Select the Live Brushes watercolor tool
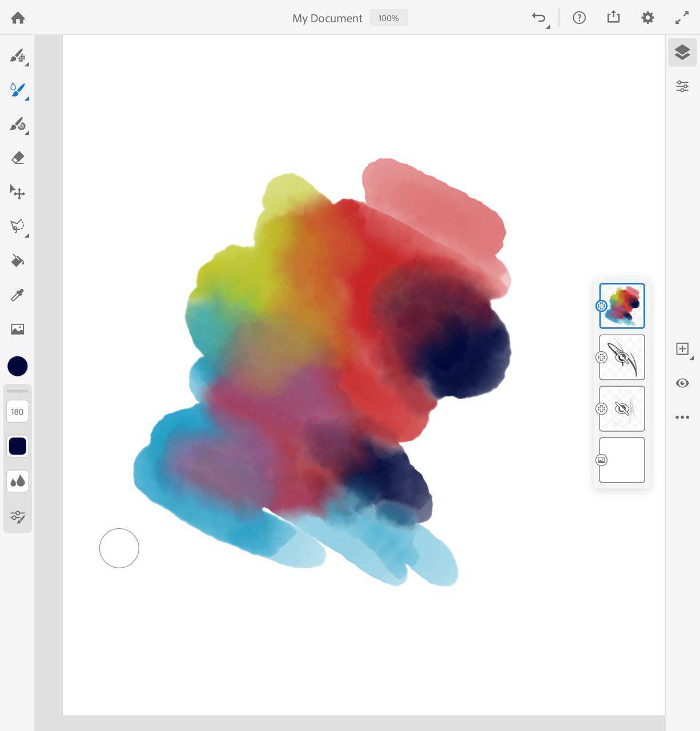 pos(18,90)
